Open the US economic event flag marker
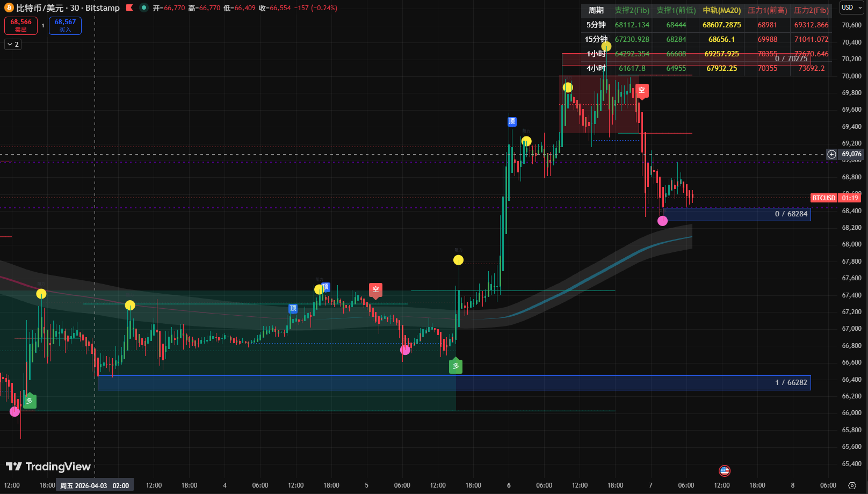Screen dimensions: 868x494 tap(725, 471)
